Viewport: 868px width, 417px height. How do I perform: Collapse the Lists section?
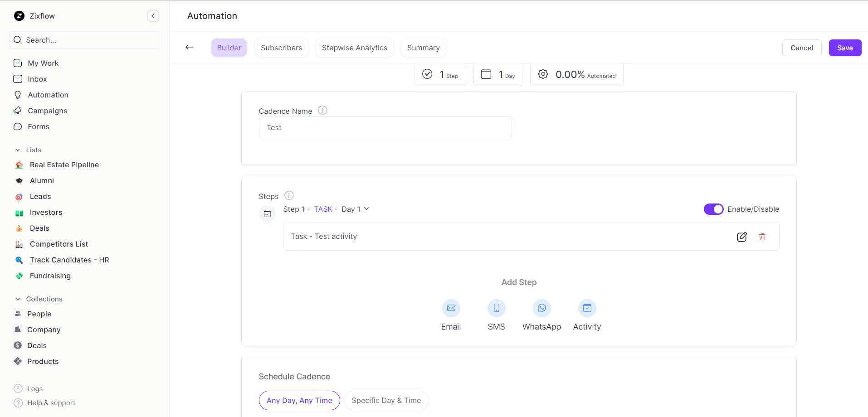(x=18, y=150)
